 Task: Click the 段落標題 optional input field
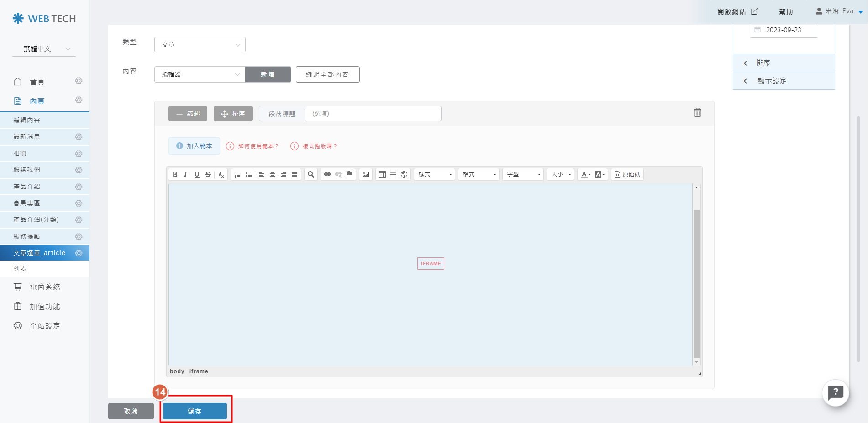click(373, 114)
